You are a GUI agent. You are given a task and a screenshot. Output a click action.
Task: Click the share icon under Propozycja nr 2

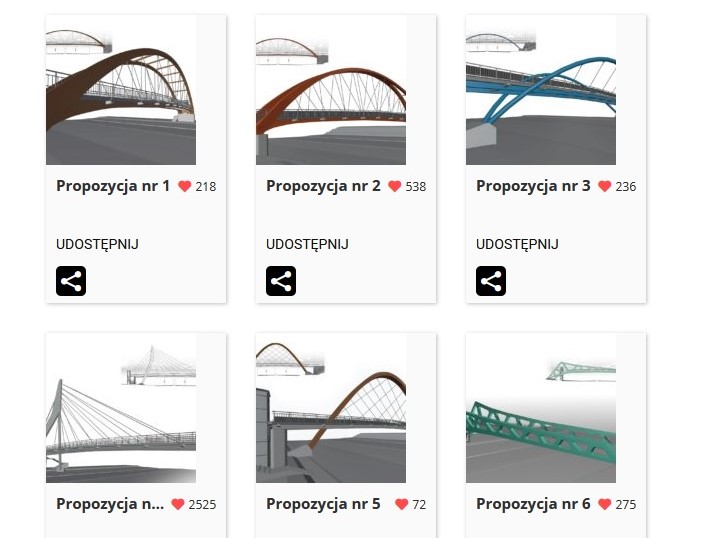[281, 281]
